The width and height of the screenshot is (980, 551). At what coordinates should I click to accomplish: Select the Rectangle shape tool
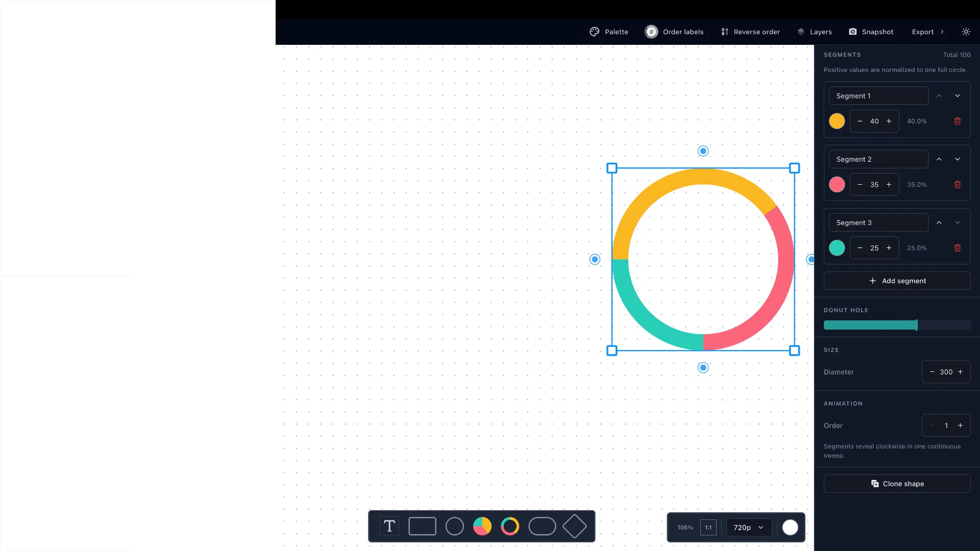click(x=422, y=526)
